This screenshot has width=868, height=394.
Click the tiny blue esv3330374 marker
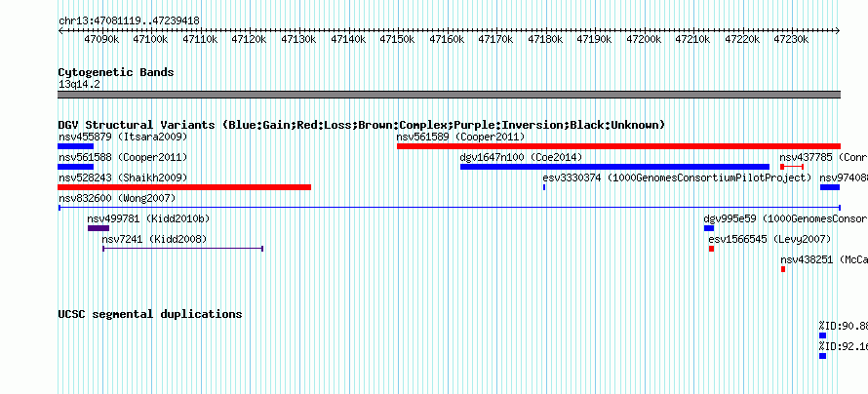pyautogui.click(x=544, y=187)
